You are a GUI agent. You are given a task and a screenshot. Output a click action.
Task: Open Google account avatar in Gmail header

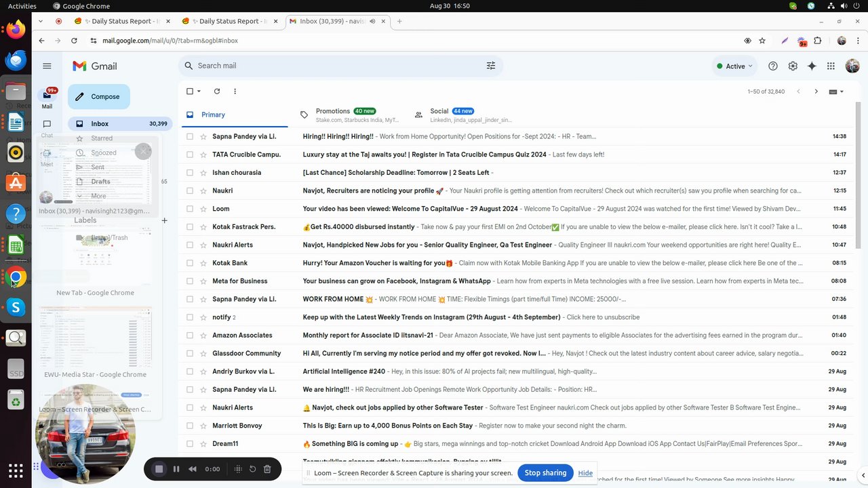(852, 66)
